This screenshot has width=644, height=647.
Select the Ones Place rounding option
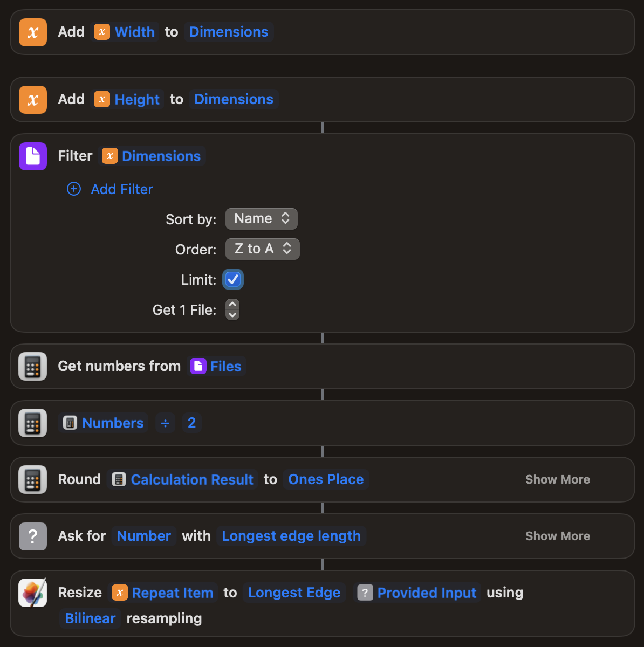tap(326, 479)
